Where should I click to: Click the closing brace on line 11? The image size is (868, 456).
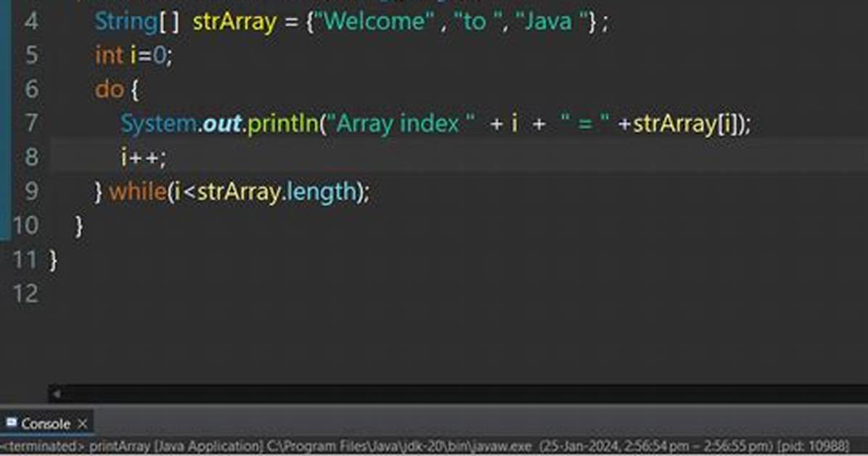[x=53, y=261]
